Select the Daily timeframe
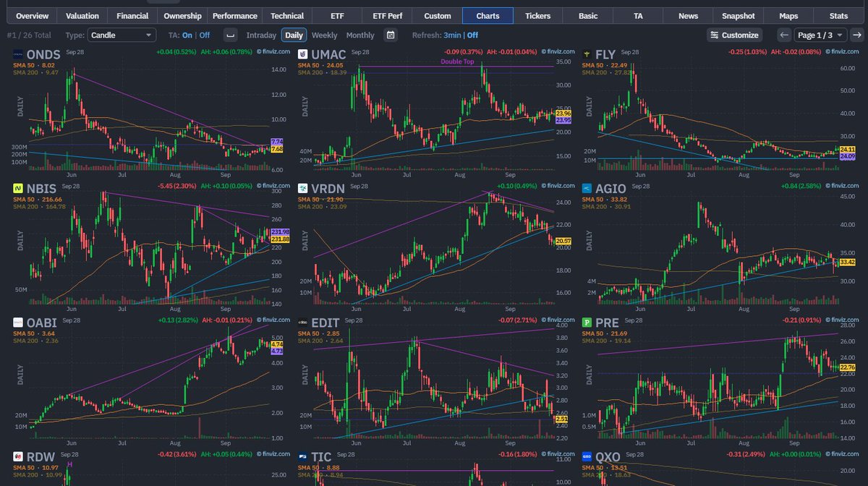This screenshot has width=868, height=486. click(x=294, y=35)
